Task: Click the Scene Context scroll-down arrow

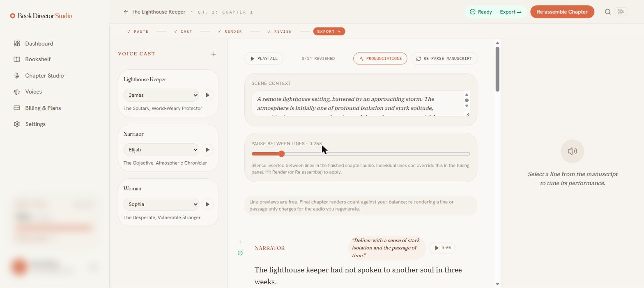Action: pos(467,106)
